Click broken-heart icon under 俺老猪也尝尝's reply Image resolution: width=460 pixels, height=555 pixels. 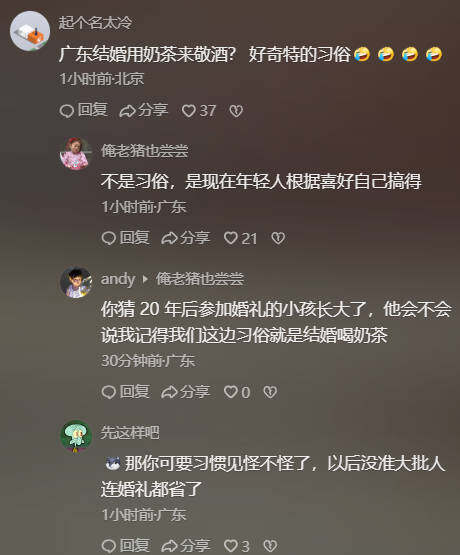click(x=278, y=238)
